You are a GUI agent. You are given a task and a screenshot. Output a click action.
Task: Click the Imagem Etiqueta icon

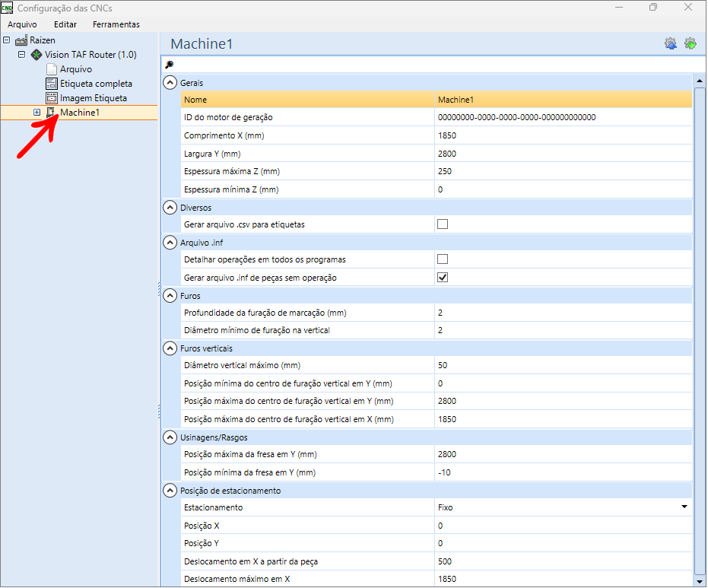click(x=52, y=98)
